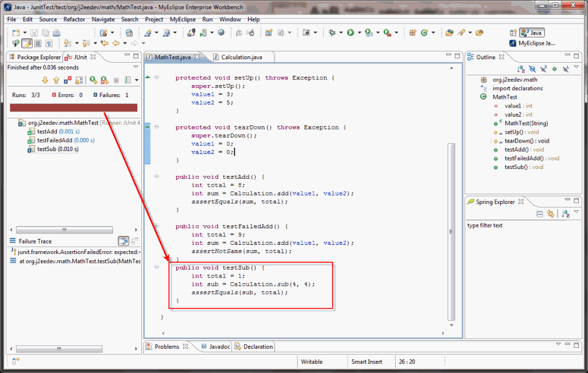Toggle Mark Occurrences button
Viewport: 588px width, 373px height.
click(x=26, y=43)
